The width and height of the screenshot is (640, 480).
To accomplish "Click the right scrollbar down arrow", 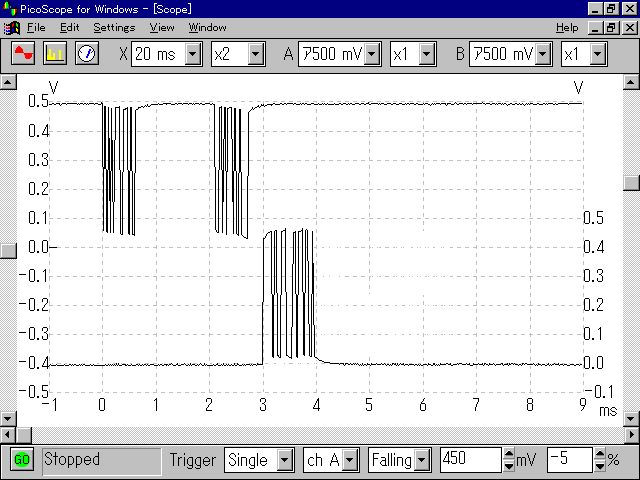I will (x=631, y=418).
